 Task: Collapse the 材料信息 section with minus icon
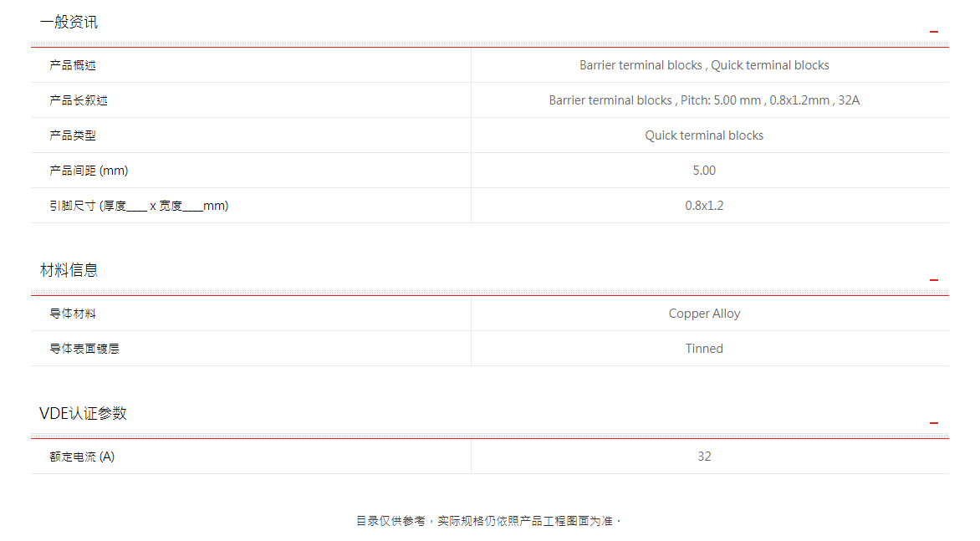tap(934, 280)
